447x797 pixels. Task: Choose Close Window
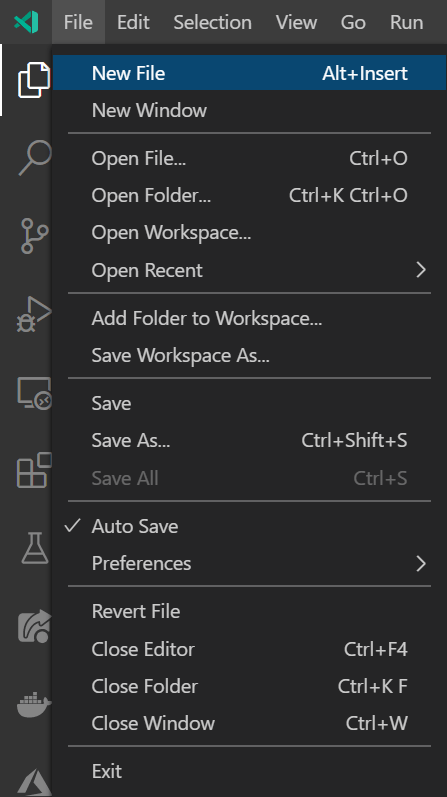(249, 723)
